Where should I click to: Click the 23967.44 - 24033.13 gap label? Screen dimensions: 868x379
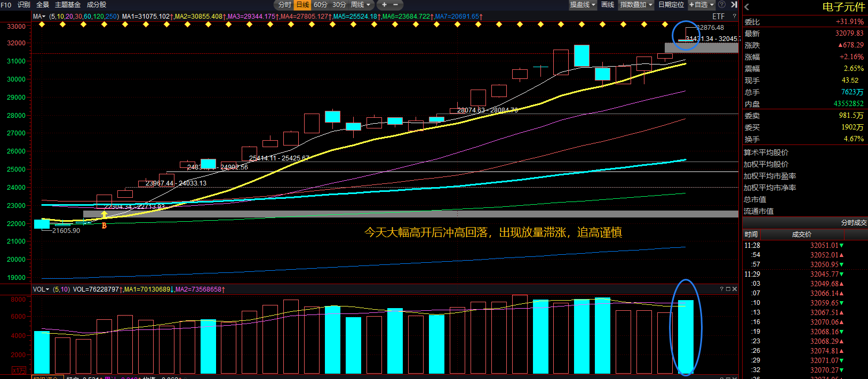[176, 183]
